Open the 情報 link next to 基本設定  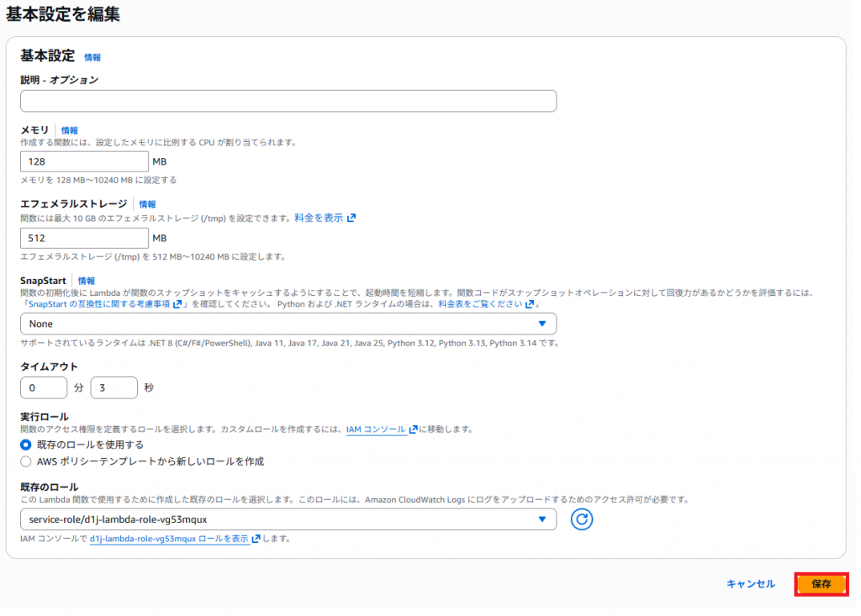tap(92, 58)
